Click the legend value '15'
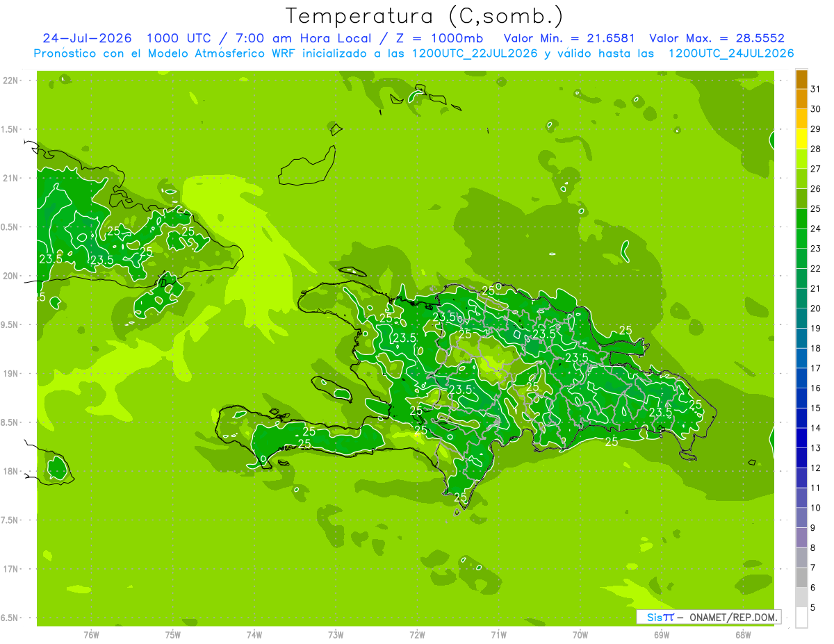Viewport: 834px width, 644px height. [815, 408]
